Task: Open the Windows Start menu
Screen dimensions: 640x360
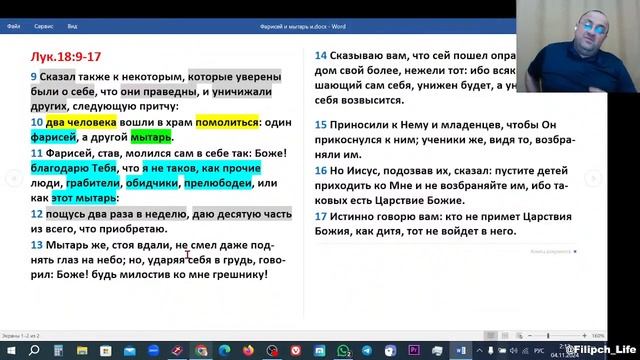Action: (11, 351)
